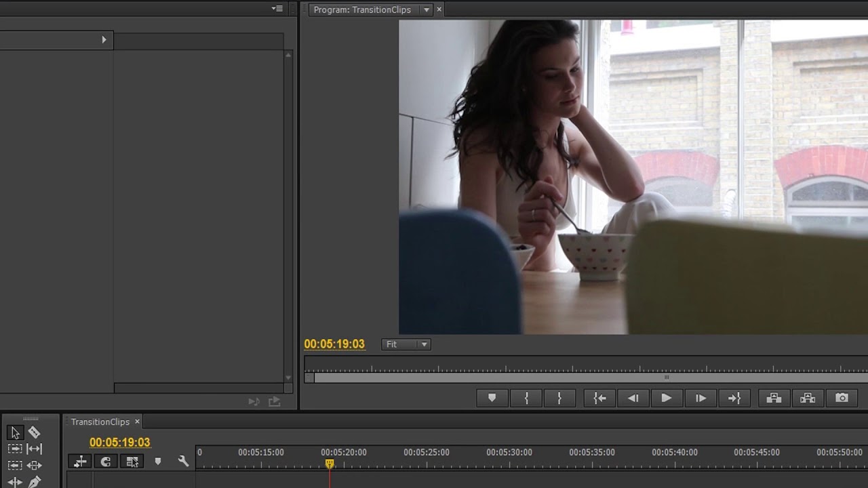Open the left panel flyout menu
Viewport: 868px width, 488px height.
coord(277,9)
